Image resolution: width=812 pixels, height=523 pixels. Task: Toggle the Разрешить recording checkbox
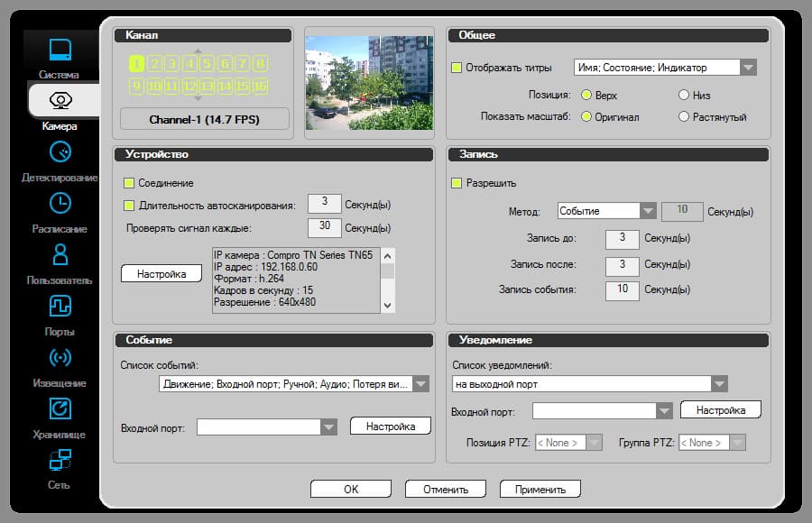coord(457,183)
